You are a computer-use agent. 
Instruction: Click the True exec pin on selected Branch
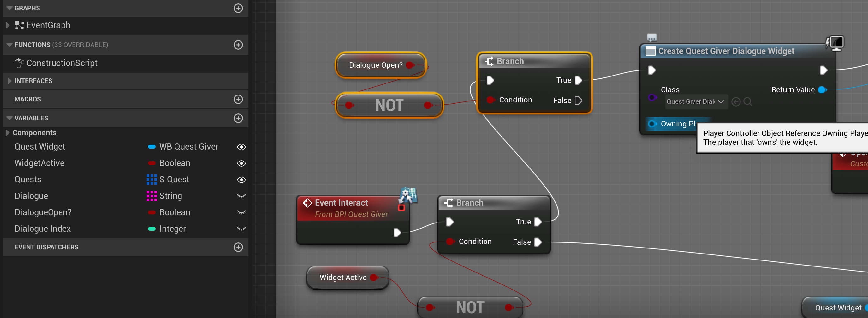(578, 80)
